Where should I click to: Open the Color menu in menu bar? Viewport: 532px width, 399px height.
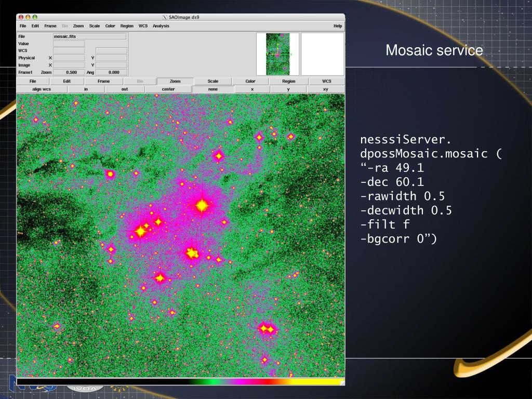click(x=110, y=26)
